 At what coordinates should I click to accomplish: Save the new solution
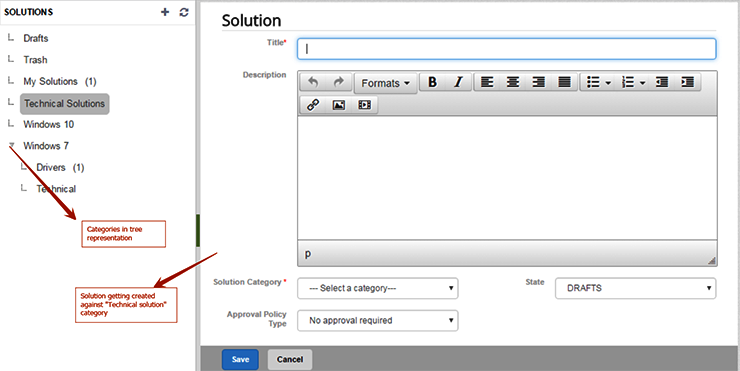tap(240, 359)
